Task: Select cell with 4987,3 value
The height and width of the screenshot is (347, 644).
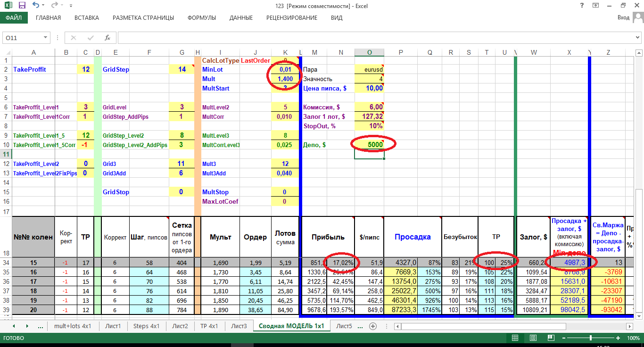Action: pos(569,263)
